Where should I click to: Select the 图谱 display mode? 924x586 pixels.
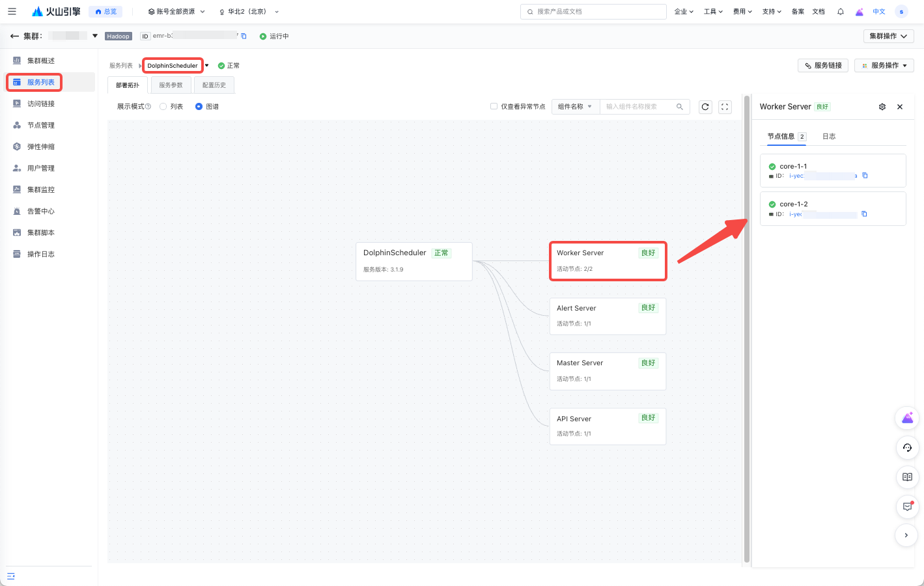pos(199,107)
